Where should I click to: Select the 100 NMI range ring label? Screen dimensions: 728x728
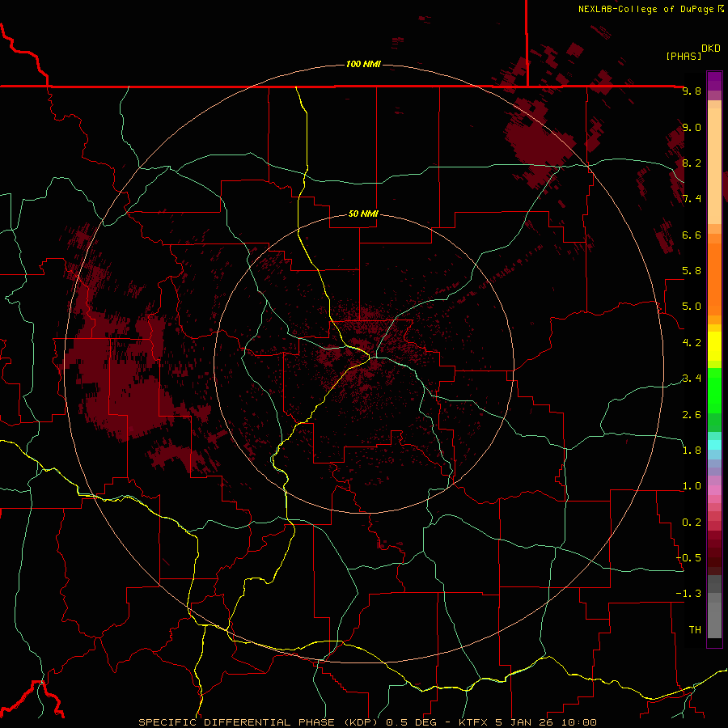[x=363, y=64]
